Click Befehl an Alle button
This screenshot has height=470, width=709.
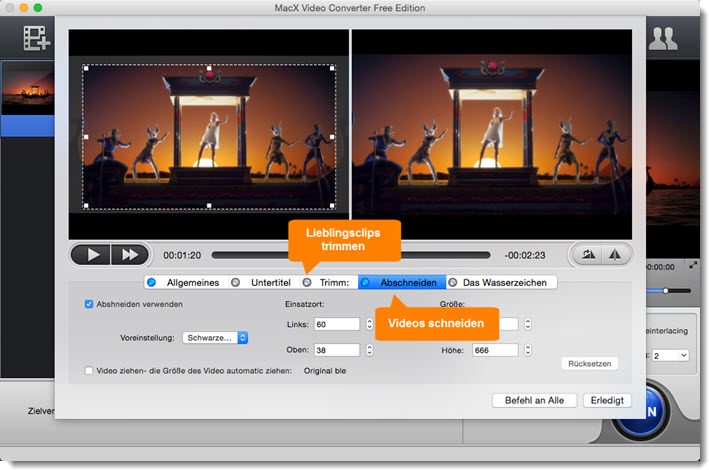(534, 400)
